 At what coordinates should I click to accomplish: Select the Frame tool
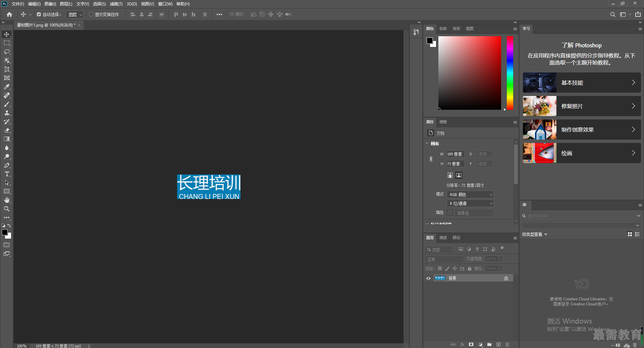click(x=7, y=78)
